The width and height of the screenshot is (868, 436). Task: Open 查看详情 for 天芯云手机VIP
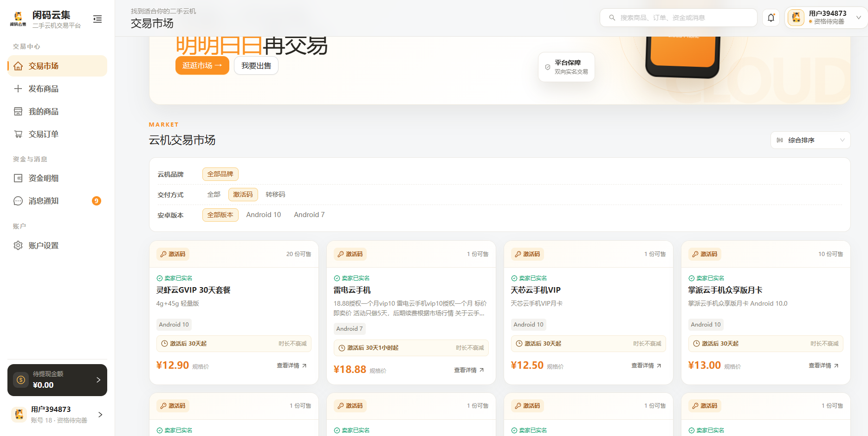(647, 365)
